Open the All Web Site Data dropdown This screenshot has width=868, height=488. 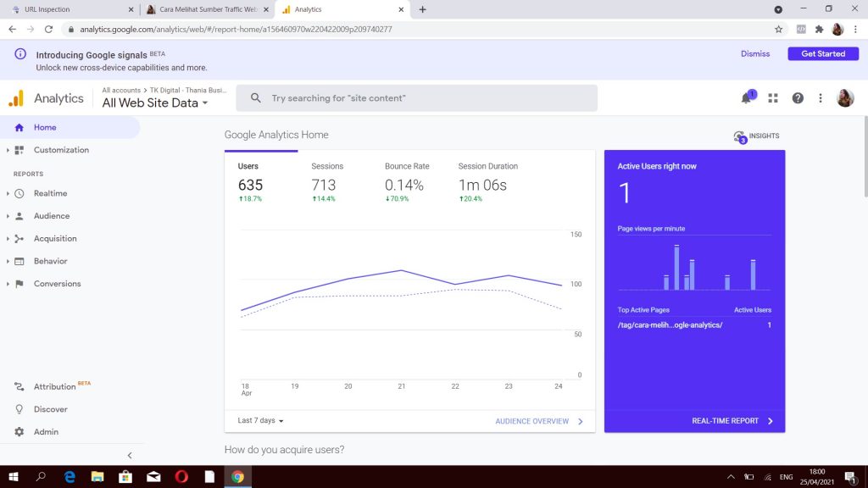tap(155, 103)
